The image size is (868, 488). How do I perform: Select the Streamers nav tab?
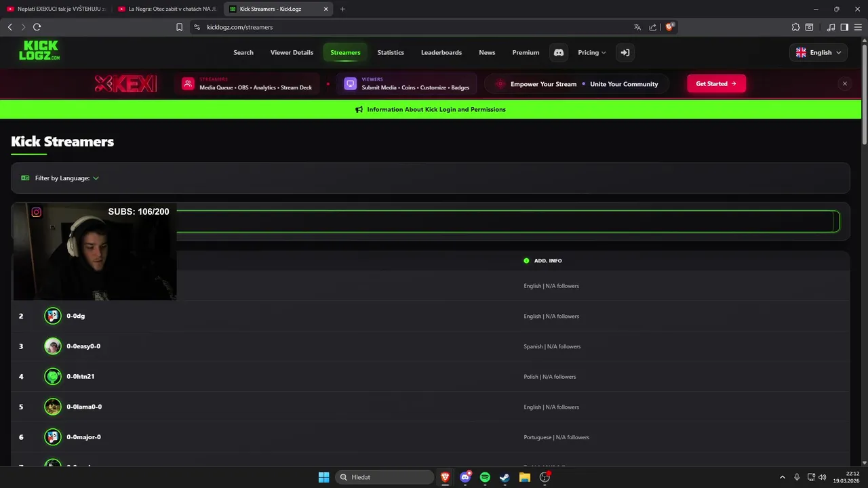pos(345,52)
